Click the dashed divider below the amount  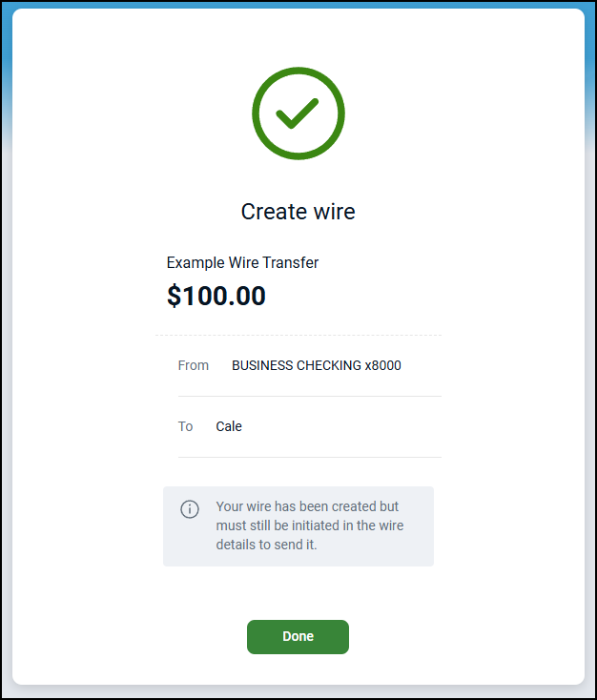click(x=298, y=335)
